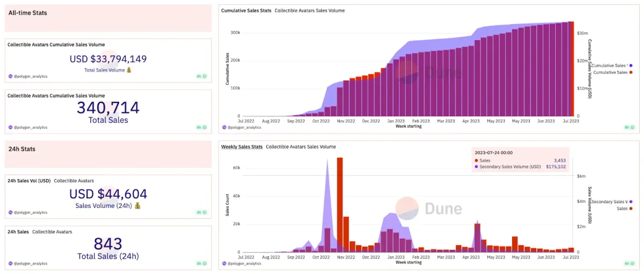Click the 4h refresh badge in the 340,714 Total Sales card
Image resolution: width=644 pixels, height=274 pixels.
click(x=201, y=128)
